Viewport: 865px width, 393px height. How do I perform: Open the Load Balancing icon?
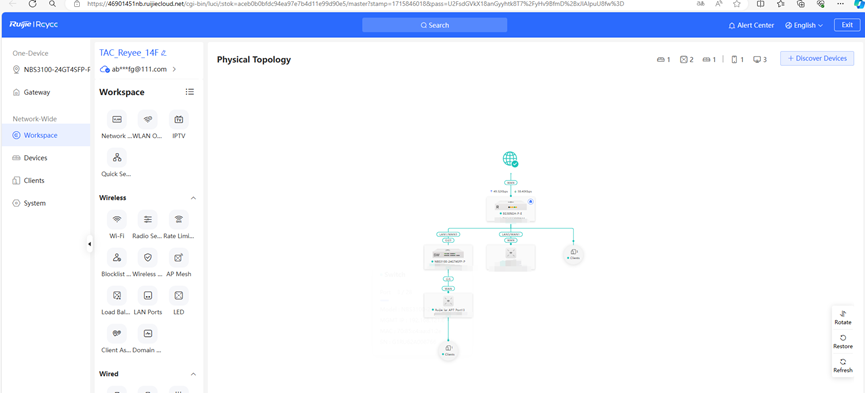click(x=116, y=295)
